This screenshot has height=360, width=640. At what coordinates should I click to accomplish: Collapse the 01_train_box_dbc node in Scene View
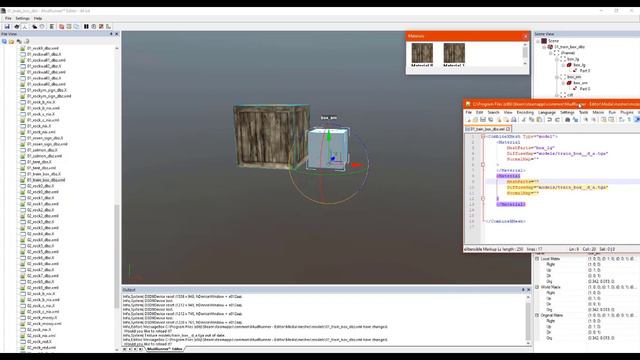pyautogui.click(x=544, y=47)
